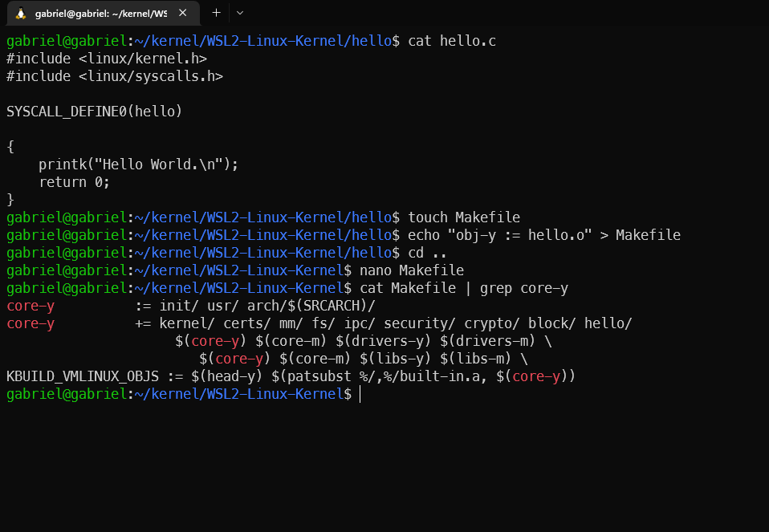
Task: Click the '$(drivers-y) $(drivers-m)' text
Action: point(436,341)
